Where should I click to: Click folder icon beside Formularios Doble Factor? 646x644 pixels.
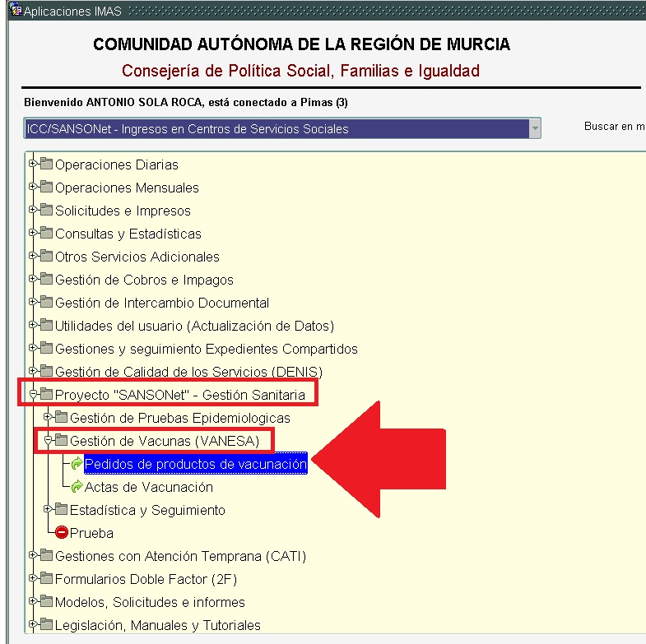[x=45, y=579]
